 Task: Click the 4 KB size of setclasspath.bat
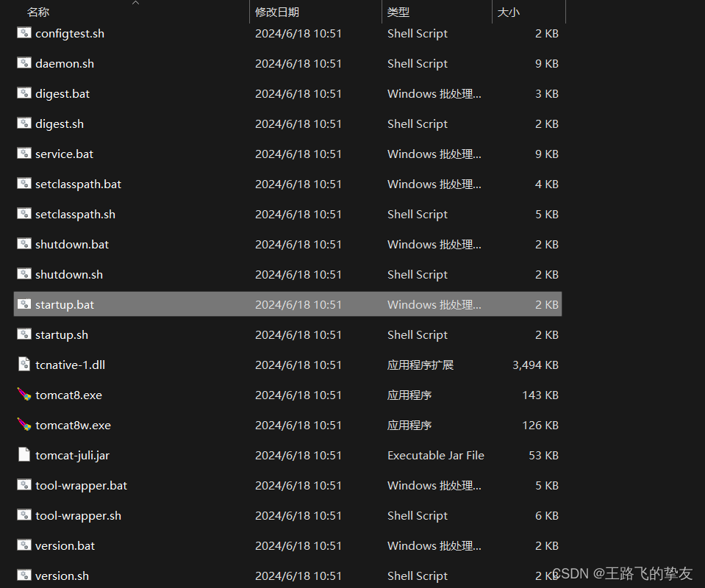coord(547,184)
